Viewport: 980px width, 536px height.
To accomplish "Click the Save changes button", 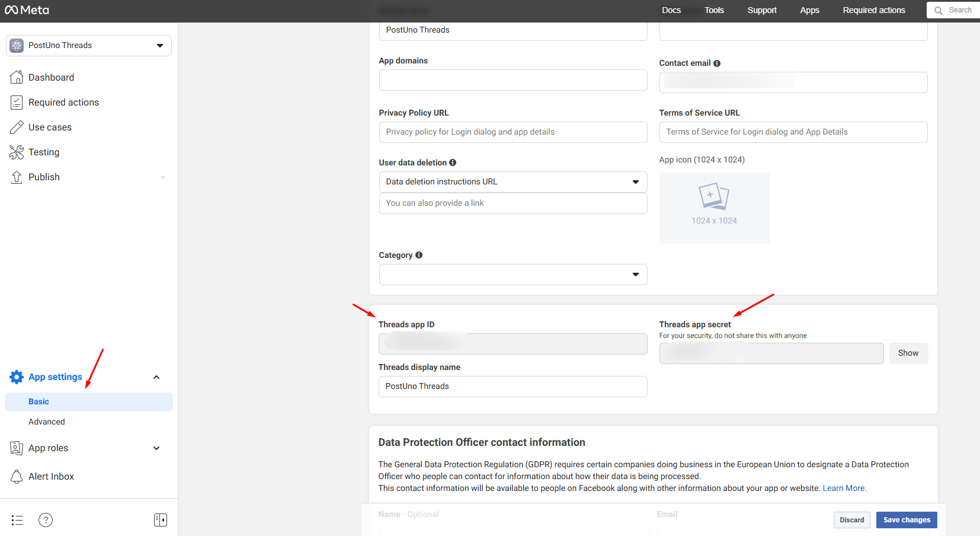I will click(906, 520).
